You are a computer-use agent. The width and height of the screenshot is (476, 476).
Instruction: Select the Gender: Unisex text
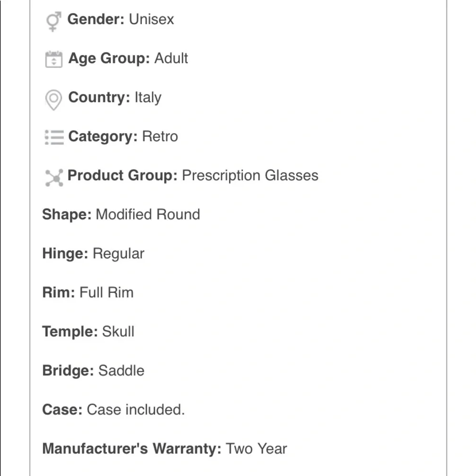click(120, 20)
